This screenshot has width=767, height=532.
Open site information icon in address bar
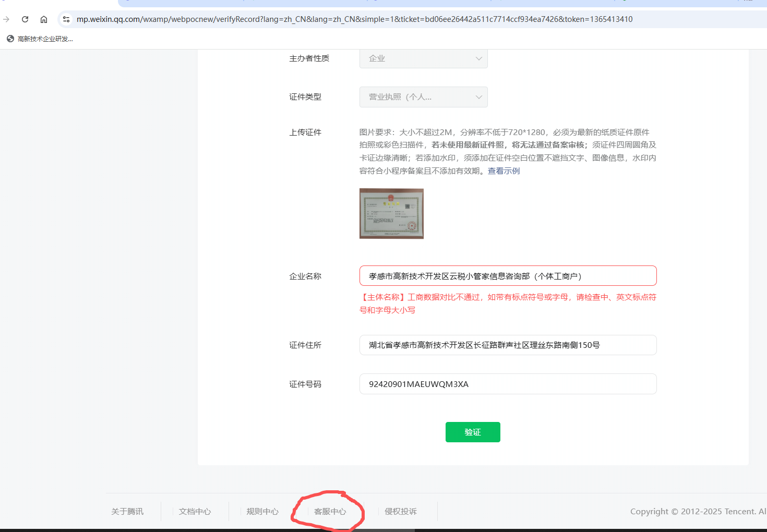coord(66,19)
